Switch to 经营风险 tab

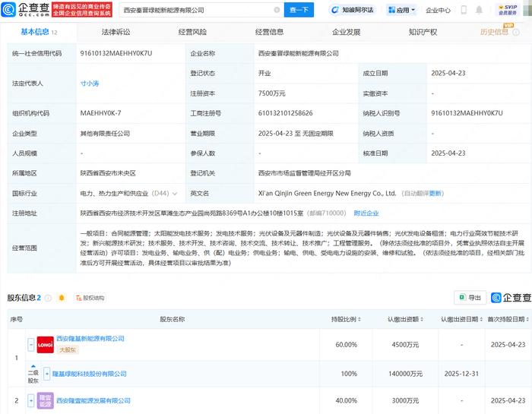[192, 32]
